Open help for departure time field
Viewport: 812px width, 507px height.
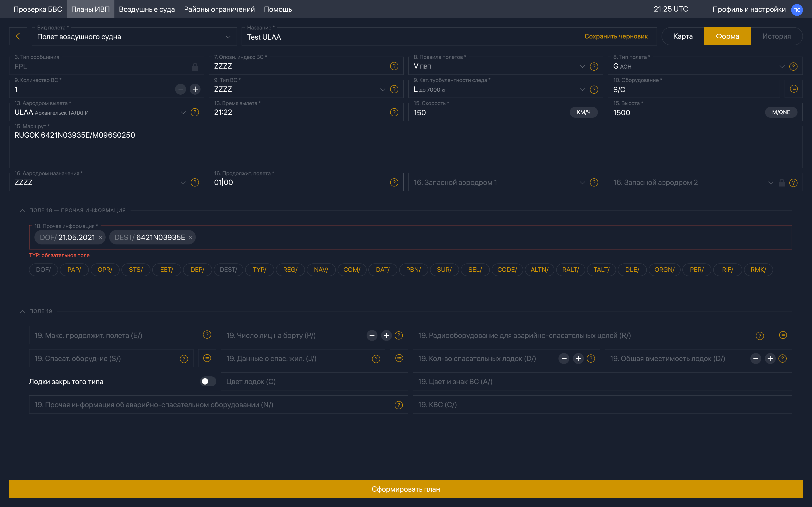394,112
